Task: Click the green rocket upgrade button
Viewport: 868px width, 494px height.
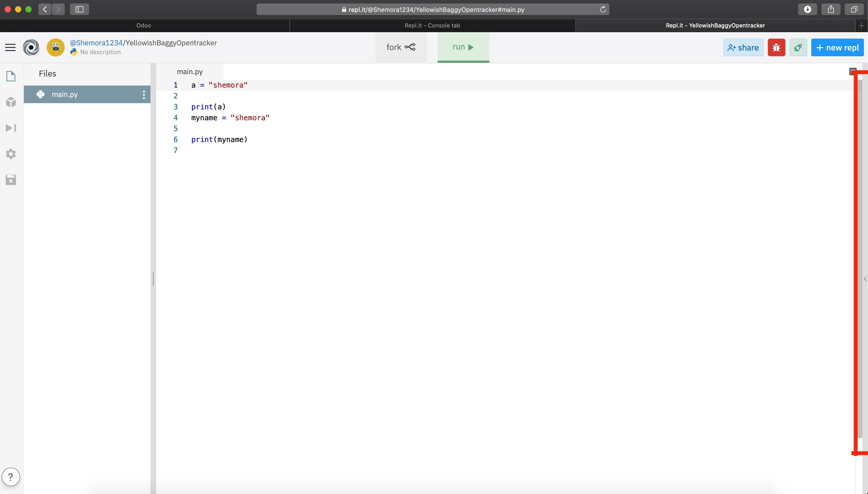Action: (798, 47)
